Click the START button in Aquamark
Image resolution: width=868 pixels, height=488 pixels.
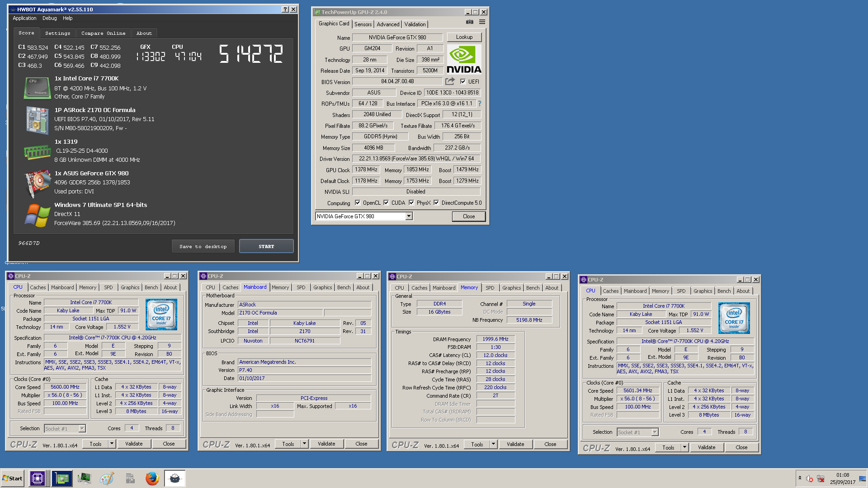[266, 246]
